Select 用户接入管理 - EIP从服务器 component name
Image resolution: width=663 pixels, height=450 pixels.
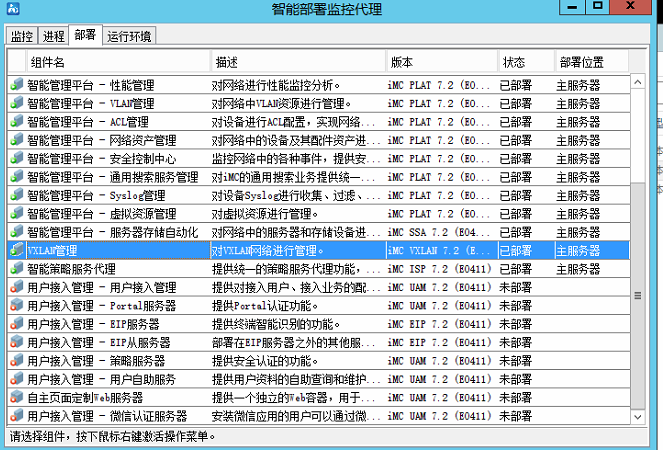pyautogui.click(x=99, y=343)
